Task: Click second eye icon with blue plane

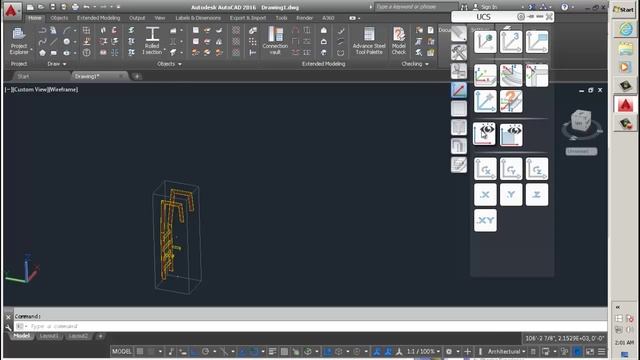Action: click(x=511, y=134)
